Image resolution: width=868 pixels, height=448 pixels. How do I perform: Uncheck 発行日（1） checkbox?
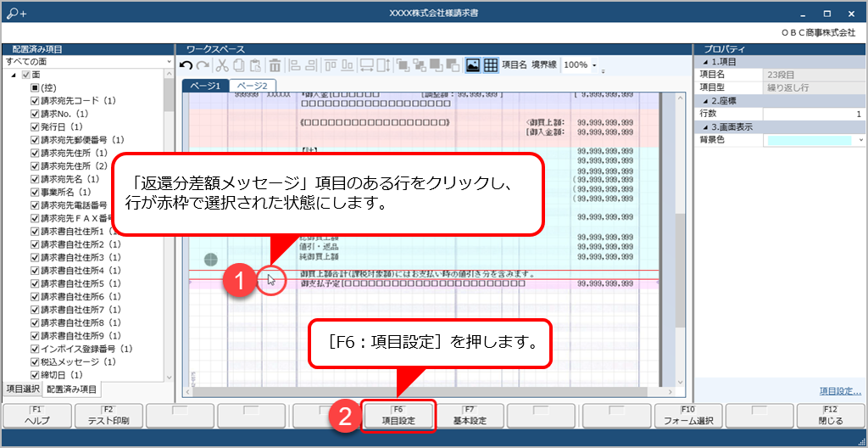point(35,127)
